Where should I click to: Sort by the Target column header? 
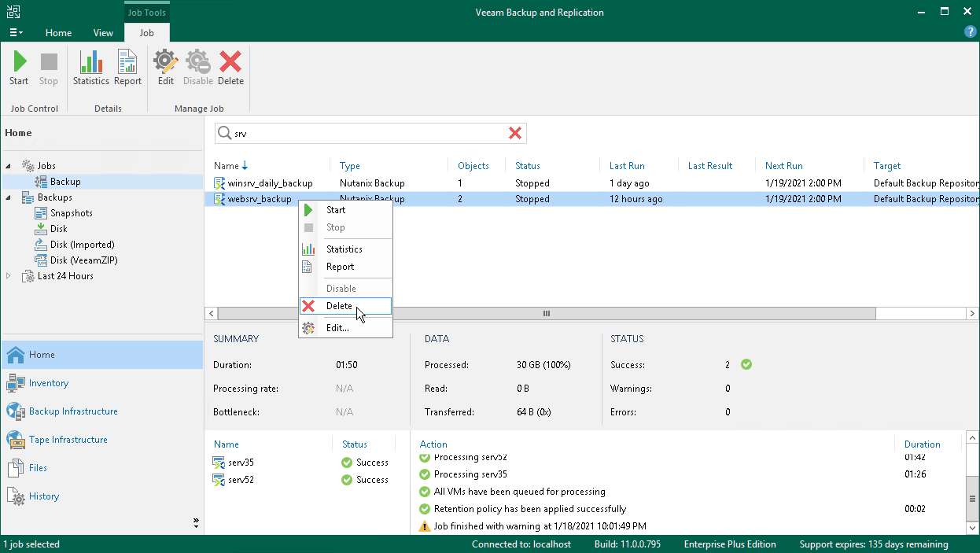(x=887, y=166)
